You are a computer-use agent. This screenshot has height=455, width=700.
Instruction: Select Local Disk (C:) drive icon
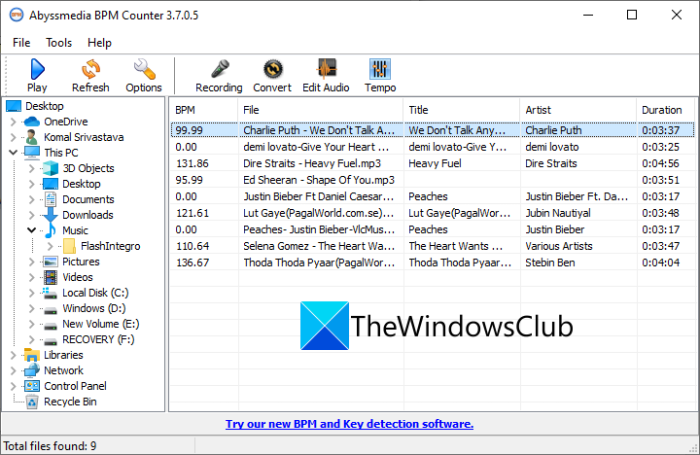pyautogui.click(x=50, y=293)
